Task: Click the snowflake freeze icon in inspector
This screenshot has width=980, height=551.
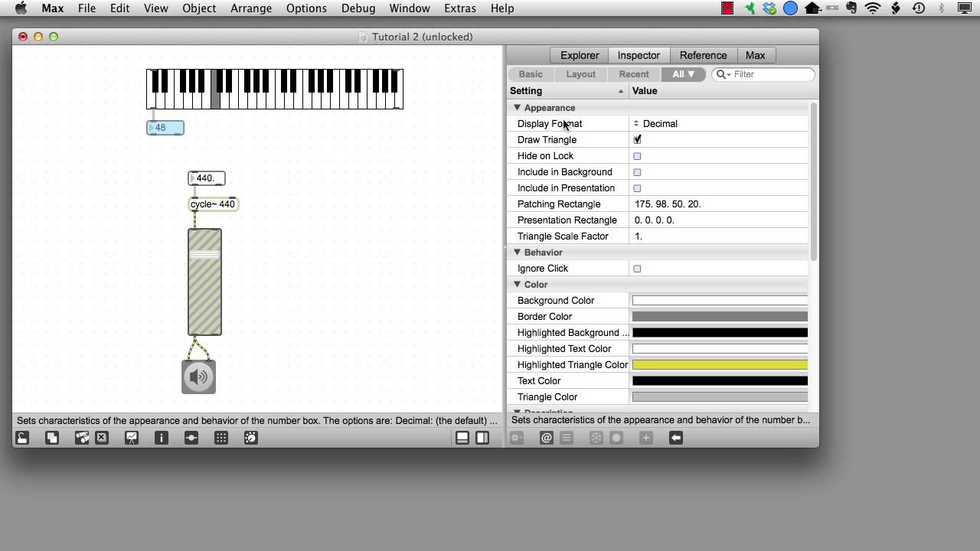Action: point(596,438)
